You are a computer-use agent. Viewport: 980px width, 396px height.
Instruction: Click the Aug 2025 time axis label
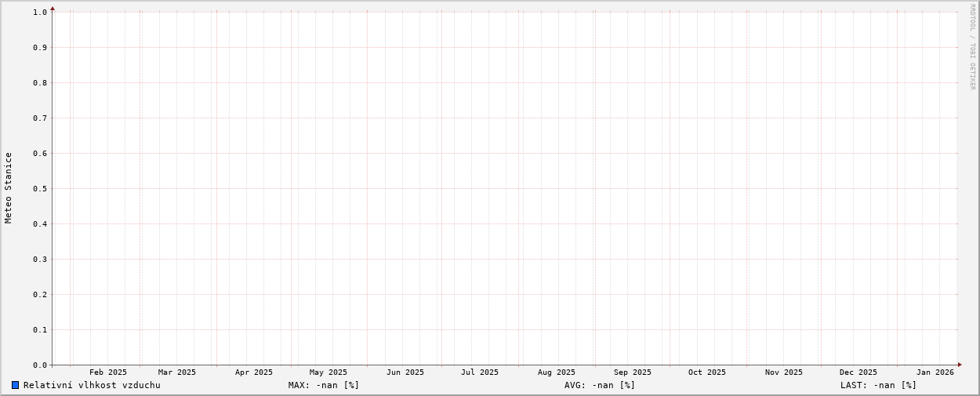(557, 372)
